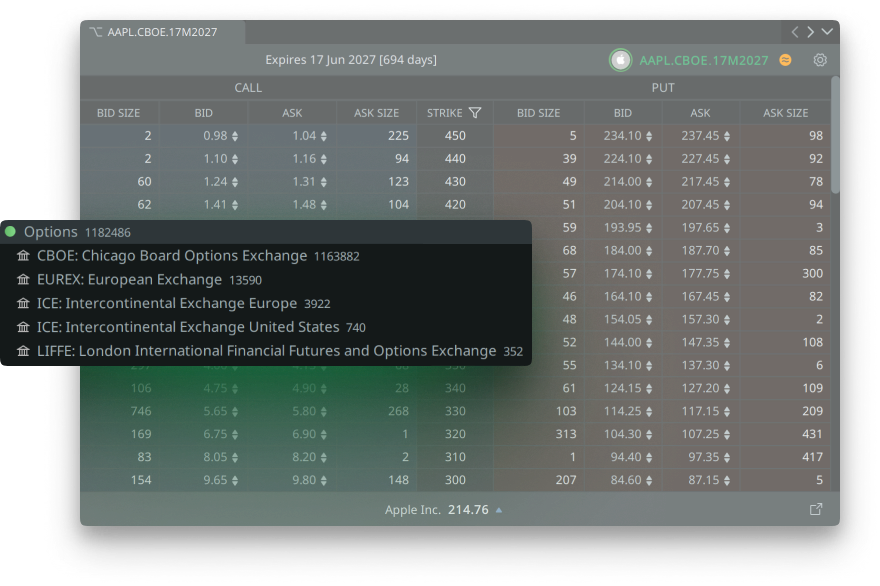Go to next tab with the right chevron
This screenshot has height=586, width=880.
(x=810, y=32)
